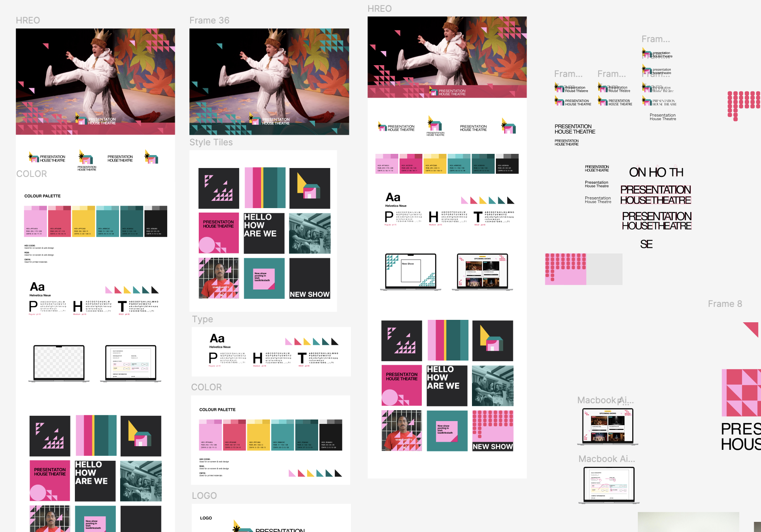This screenshot has height=532, width=761.
Task: Click the Style Tiles frame label
Action: (211, 143)
